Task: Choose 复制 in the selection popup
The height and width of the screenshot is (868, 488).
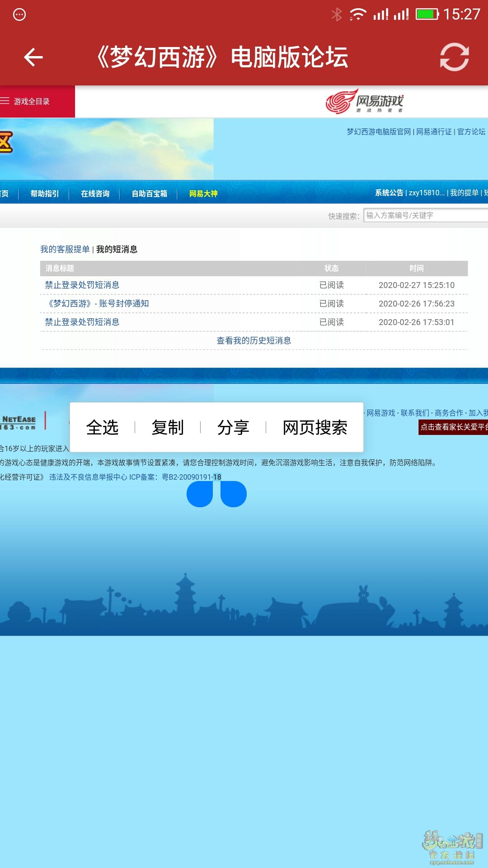Action: 168,427
